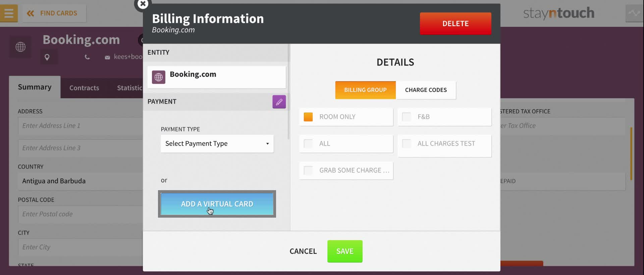644x275 pixels.
Task: Click the red DELETE button
Action: pyautogui.click(x=455, y=23)
